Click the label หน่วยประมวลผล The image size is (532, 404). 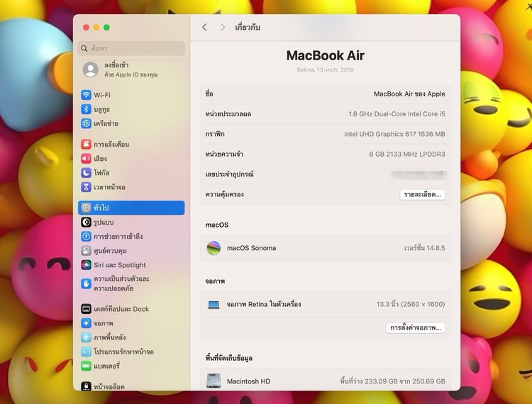click(x=228, y=114)
